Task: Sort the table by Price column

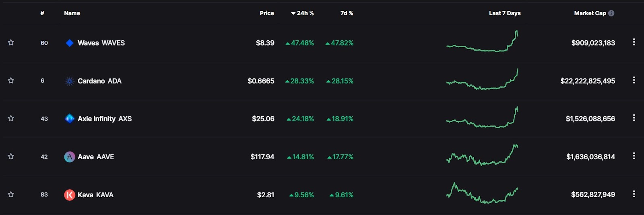Action: [267, 13]
